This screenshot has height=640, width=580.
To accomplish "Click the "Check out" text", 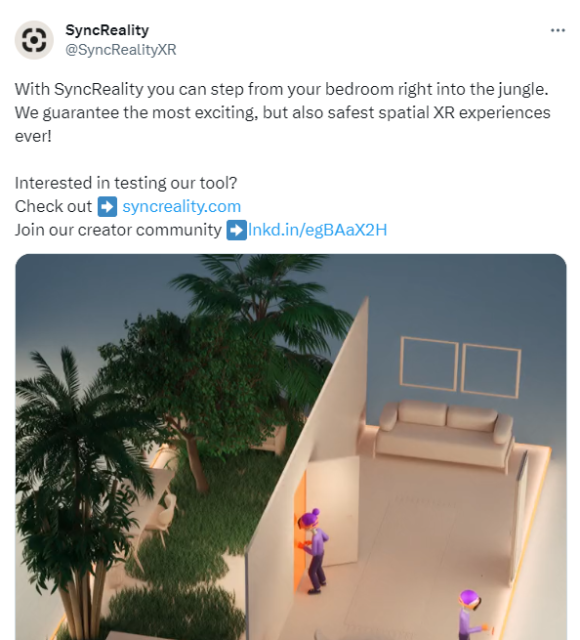I will tap(53, 206).
